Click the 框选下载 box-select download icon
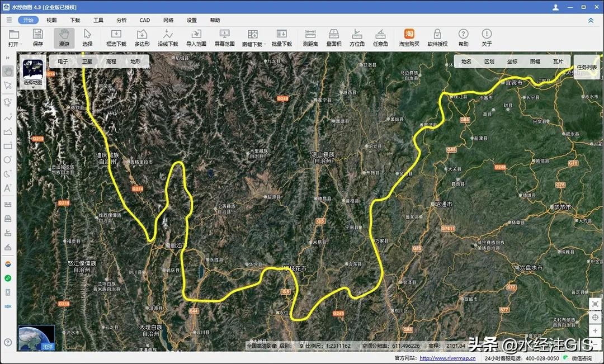Screen dimensions: 604x364 (x=116, y=37)
